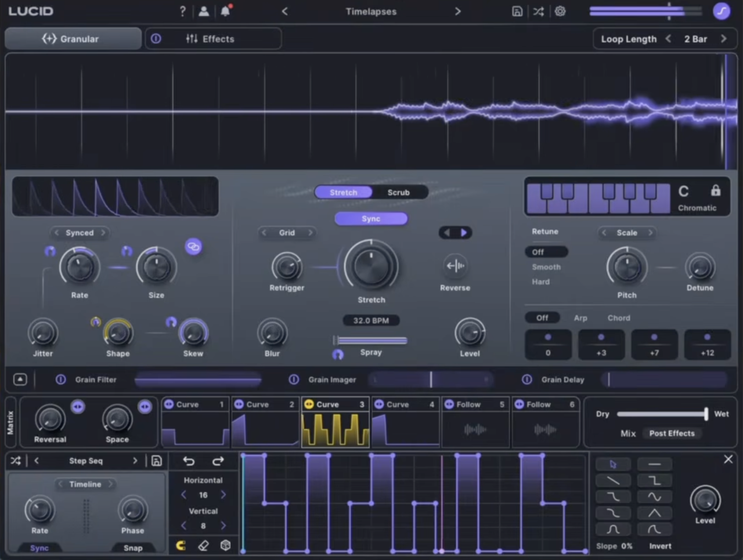Toggle Grain Imager power button
The image size is (743, 560).
pyautogui.click(x=294, y=380)
